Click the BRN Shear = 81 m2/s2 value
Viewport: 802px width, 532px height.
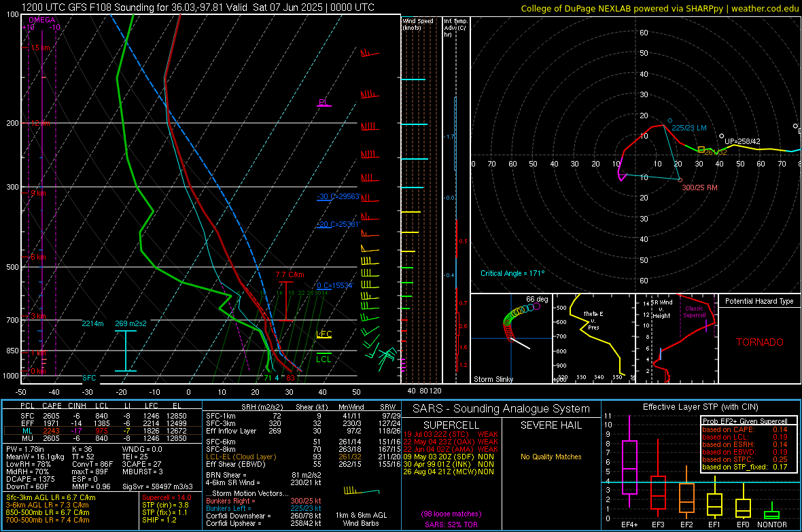click(261, 475)
